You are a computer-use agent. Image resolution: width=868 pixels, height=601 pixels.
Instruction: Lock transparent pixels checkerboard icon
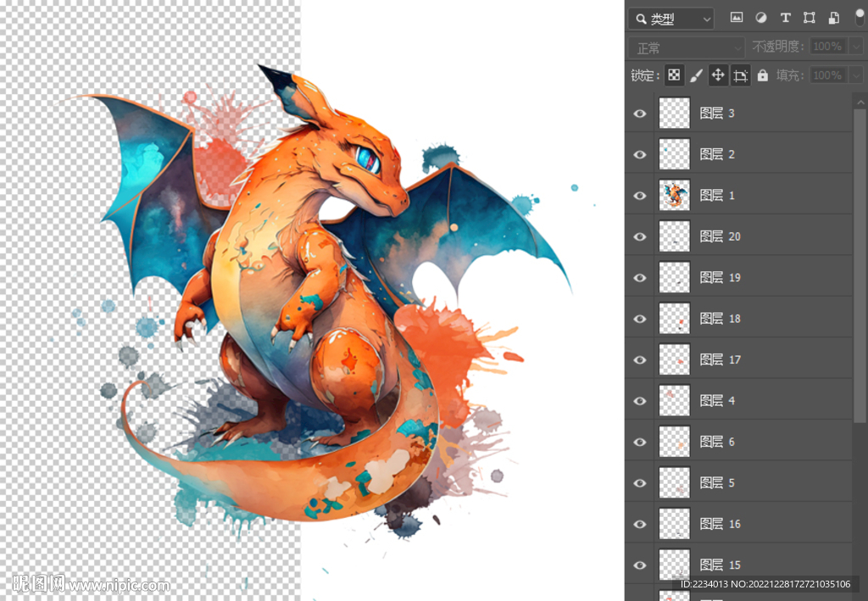(x=674, y=75)
